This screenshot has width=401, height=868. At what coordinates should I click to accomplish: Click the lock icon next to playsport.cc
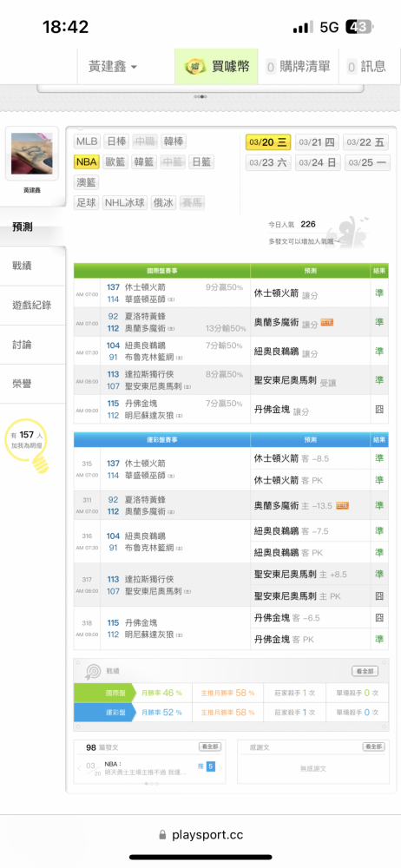point(163,835)
